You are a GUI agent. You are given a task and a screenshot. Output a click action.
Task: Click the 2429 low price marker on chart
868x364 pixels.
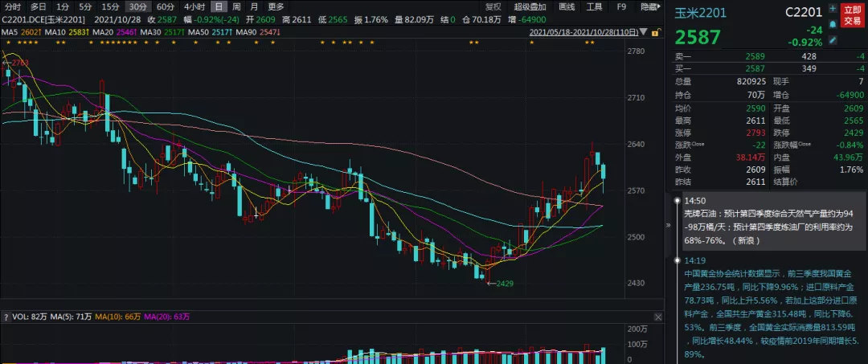click(x=504, y=283)
